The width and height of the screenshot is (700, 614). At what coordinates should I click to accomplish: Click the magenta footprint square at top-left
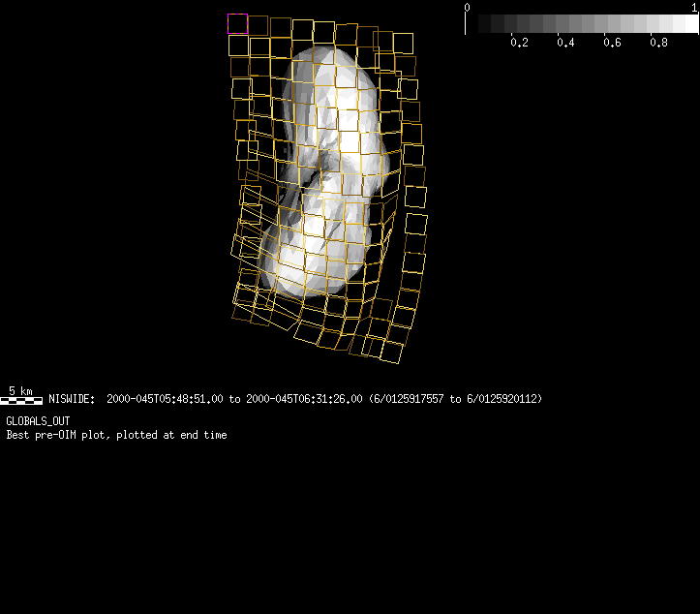(237, 23)
